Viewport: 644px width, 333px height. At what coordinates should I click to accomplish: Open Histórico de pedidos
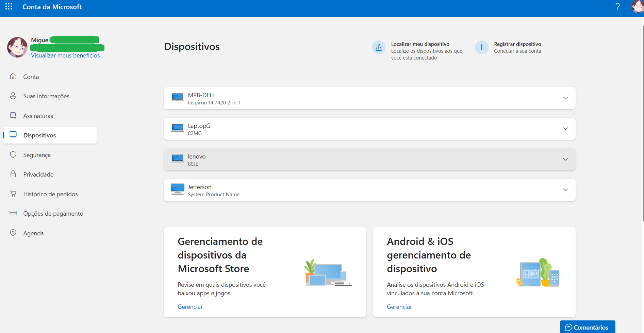point(50,194)
